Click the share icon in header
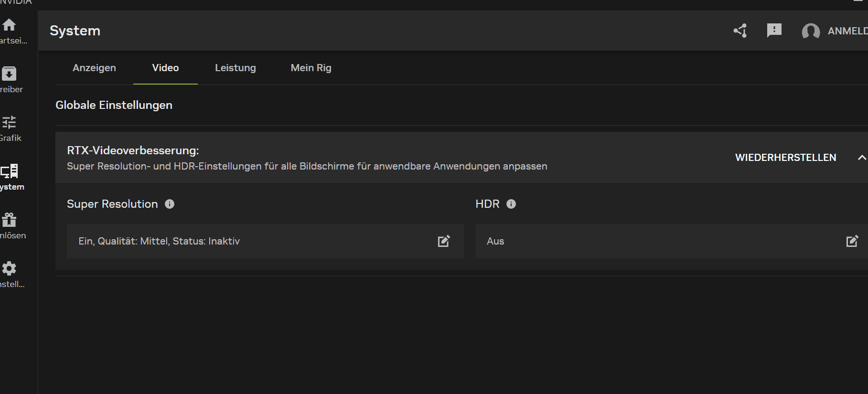 (x=740, y=31)
